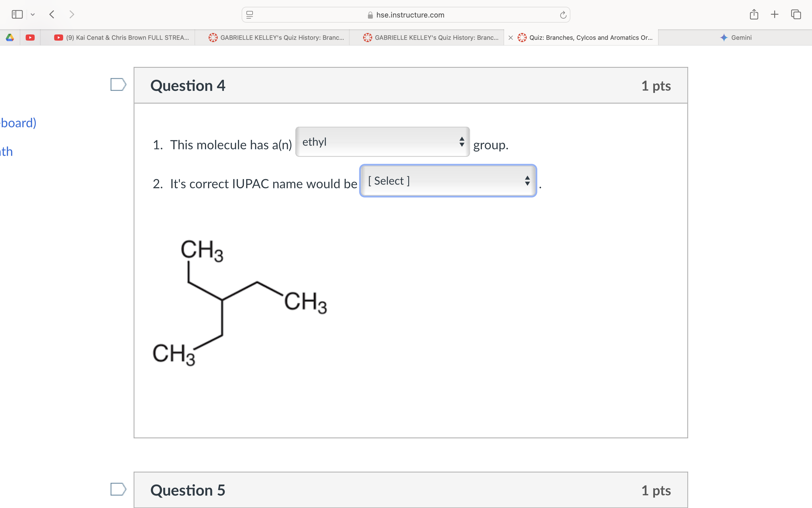The width and height of the screenshot is (812, 508).
Task: Switch to first GABRIELLE KELLEY's Quiz History tab
Action: [x=272, y=38]
